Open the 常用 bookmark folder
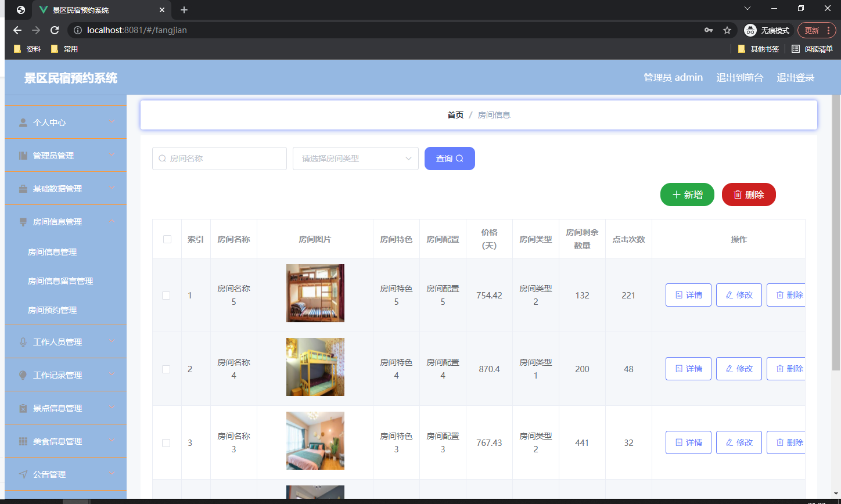 [64, 49]
